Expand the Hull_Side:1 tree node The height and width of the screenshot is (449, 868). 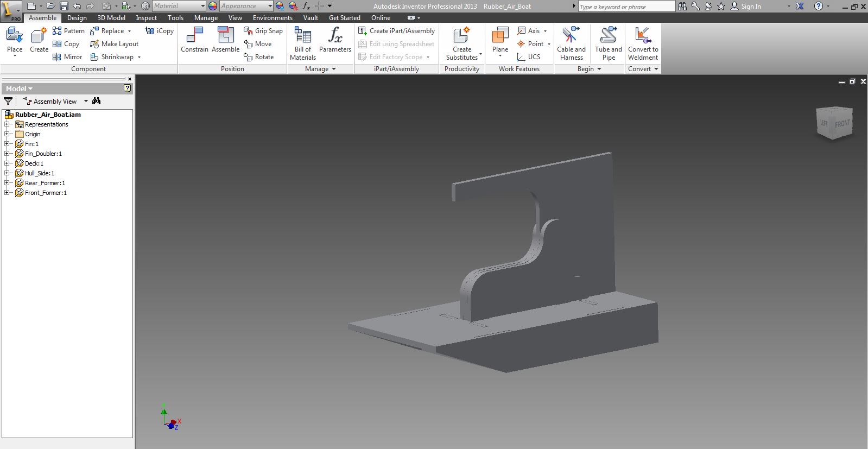tap(7, 173)
